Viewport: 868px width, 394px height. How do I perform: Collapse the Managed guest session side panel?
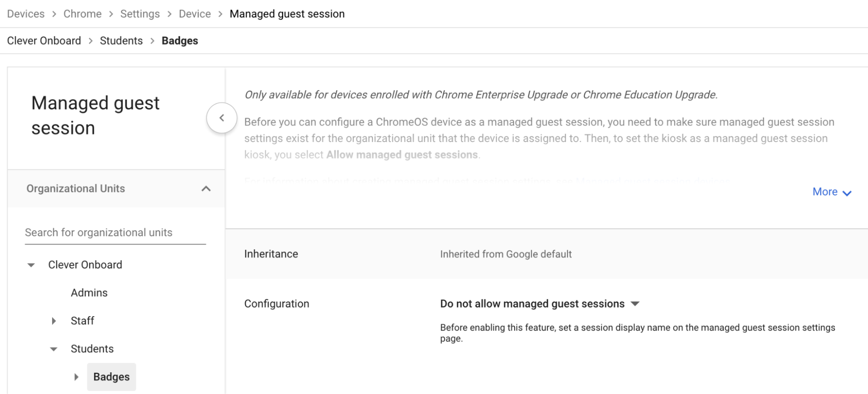[x=221, y=118]
